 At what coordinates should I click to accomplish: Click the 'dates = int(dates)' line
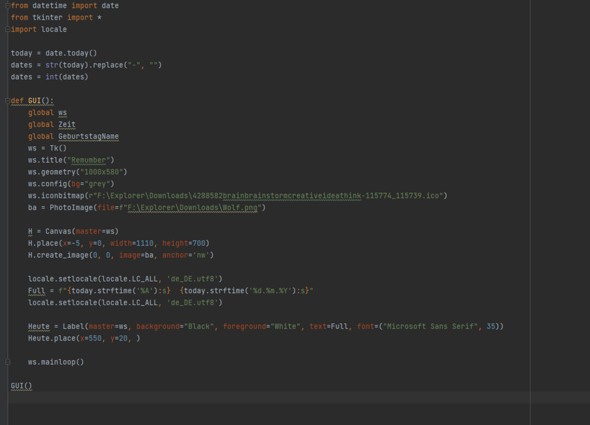pos(49,77)
